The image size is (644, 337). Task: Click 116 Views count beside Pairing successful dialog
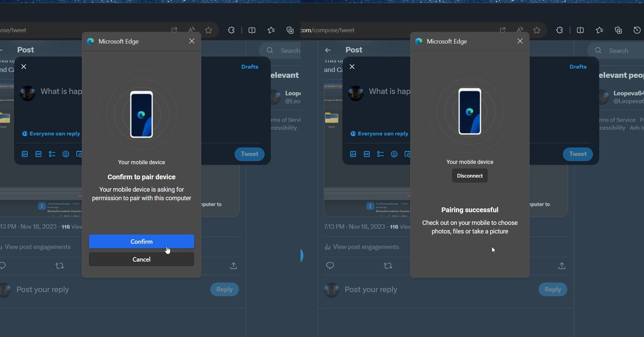point(400,227)
